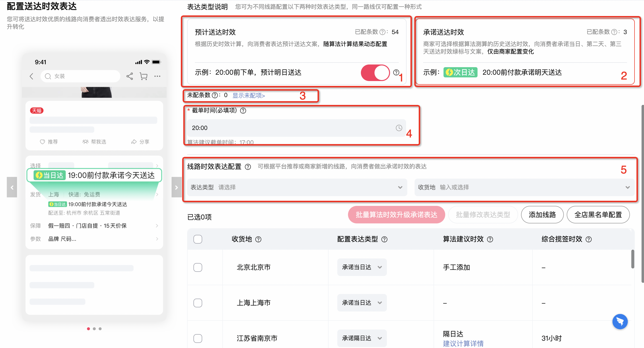The height and width of the screenshot is (348, 644).
Task: Click help icon beside 承诺送达时效 已配条数
Action: point(614,32)
